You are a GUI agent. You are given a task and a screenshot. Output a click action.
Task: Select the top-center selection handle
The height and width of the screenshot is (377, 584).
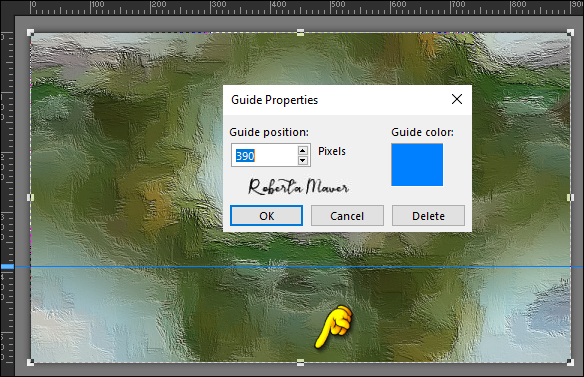(301, 32)
